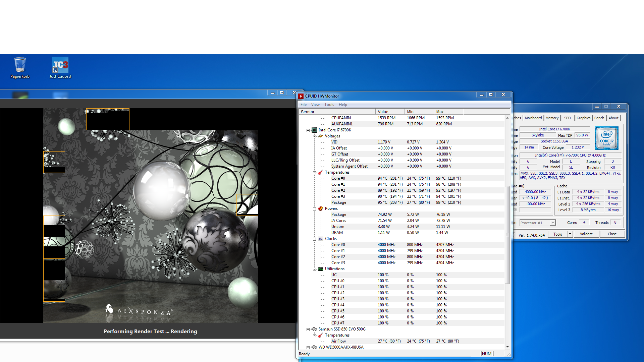Click the Samsung SSD 850 EVO drive icon
644x362 pixels.
(314, 329)
